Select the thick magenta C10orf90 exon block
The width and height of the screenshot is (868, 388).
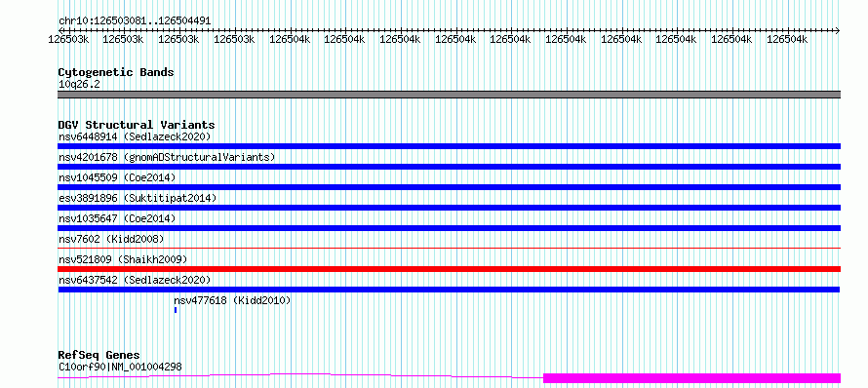tap(692, 378)
